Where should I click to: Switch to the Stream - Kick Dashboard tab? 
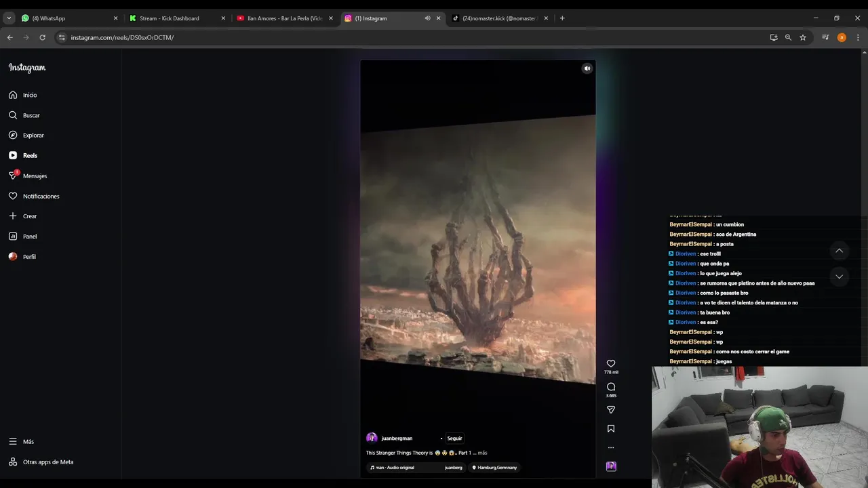click(x=176, y=18)
